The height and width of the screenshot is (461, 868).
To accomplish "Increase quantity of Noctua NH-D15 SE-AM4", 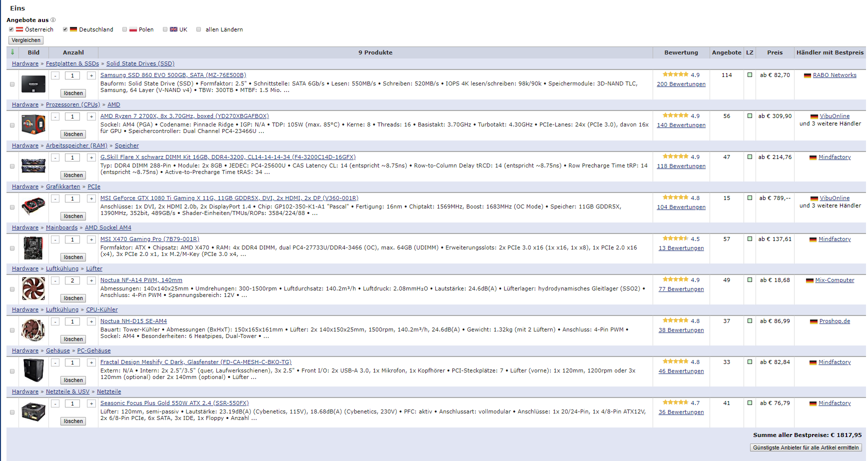I will (91, 321).
